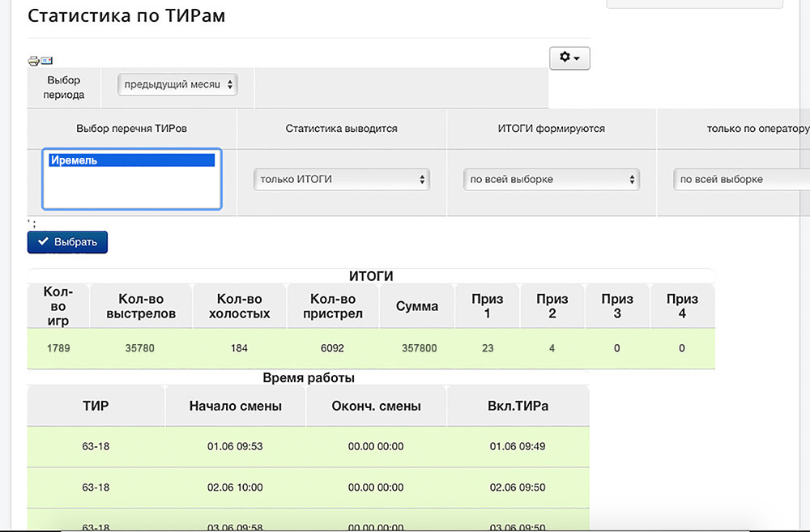Click 'Приз 4' column header
The height and width of the screenshot is (532, 810).
point(682,306)
